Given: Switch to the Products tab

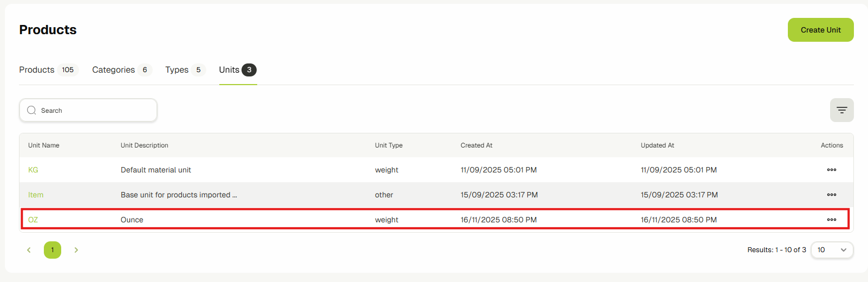Looking at the screenshot, I should point(37,70).
